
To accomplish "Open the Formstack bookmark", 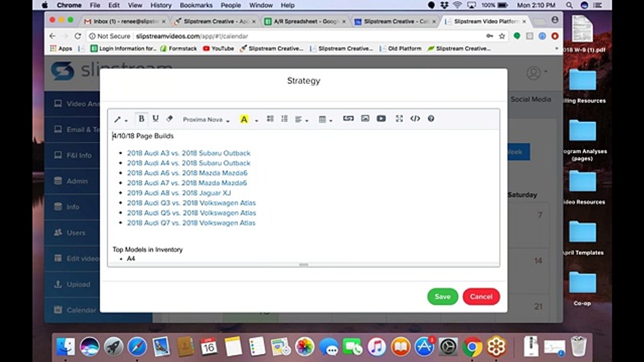I will [179, 49].
